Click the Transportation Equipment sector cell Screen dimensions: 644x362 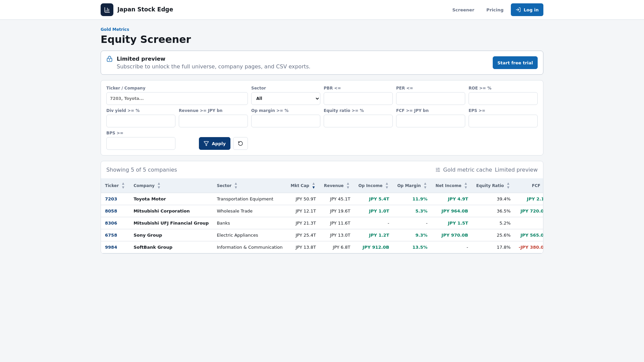coord(245,199)
